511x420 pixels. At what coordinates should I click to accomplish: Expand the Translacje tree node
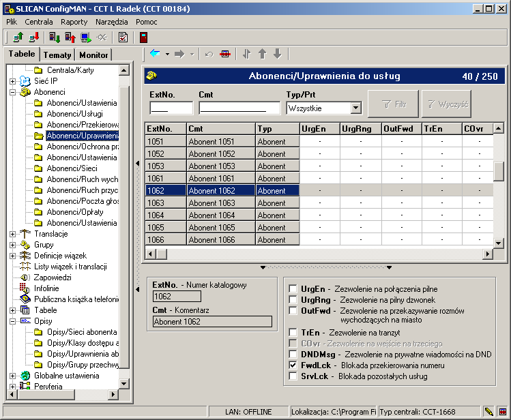[x=13, y=234]
